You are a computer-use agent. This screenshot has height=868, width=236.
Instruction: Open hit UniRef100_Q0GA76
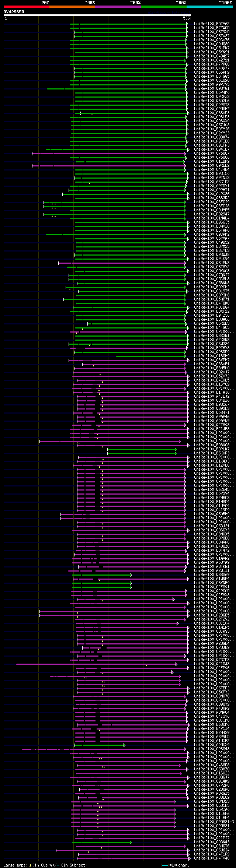[x=212, y=40]
